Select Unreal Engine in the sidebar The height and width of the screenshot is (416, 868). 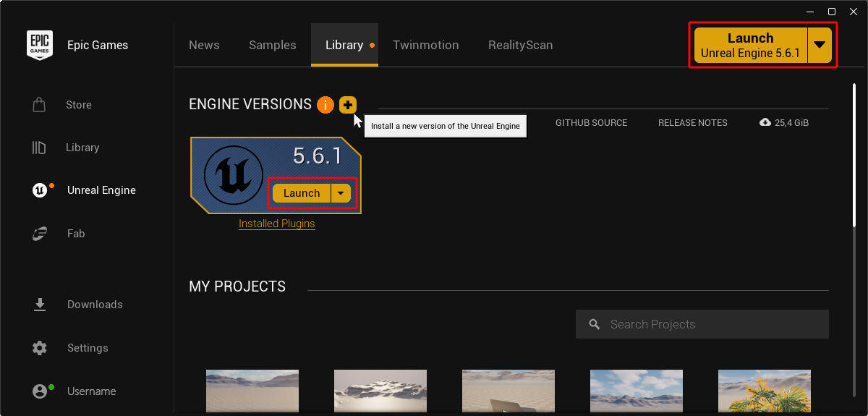(101, 190)
